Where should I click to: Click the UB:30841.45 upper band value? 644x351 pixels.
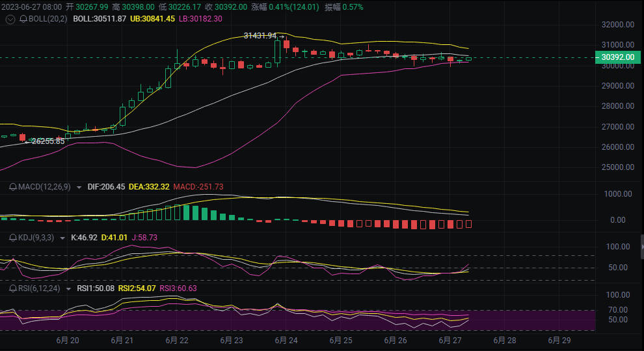[152, 19]
